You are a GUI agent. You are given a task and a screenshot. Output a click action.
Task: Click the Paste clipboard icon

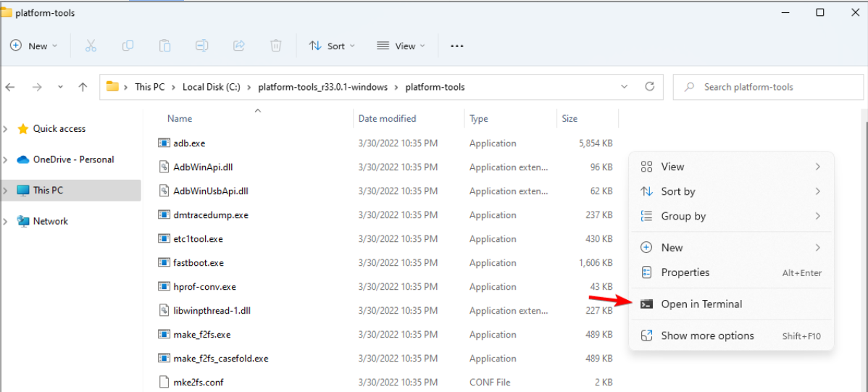[165, 46]
